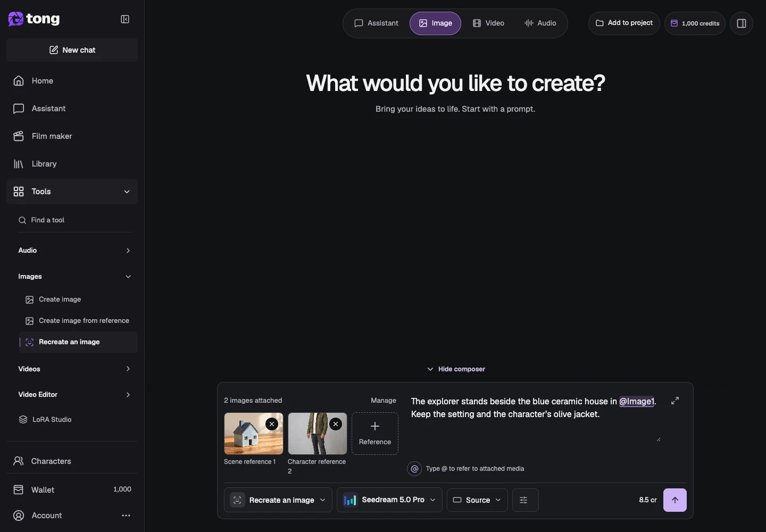Add a new Reference image
This screenshot has height=532, width=766.
(x=375, y=434)
